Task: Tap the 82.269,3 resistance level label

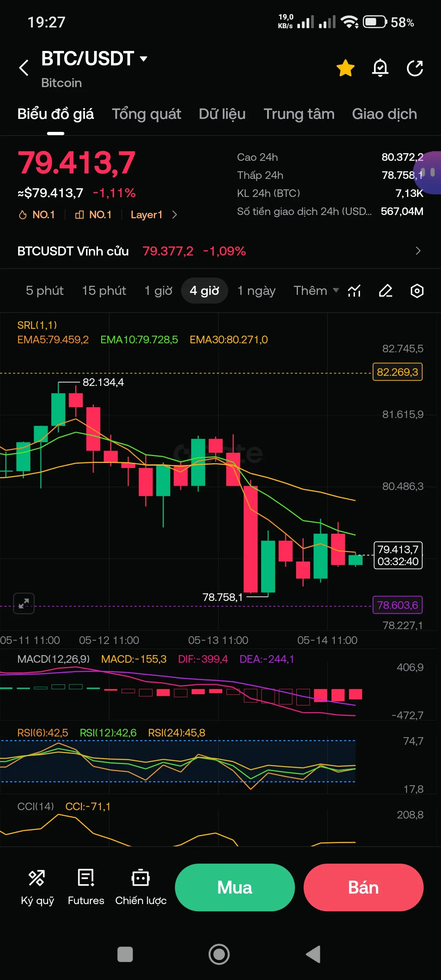Action: (397, 372)
